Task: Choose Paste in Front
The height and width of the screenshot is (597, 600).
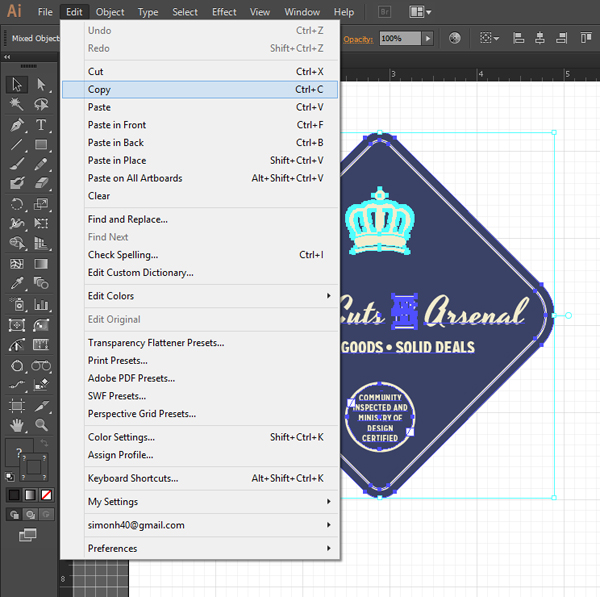Action: pyautogui.click(x=200, y=125)
